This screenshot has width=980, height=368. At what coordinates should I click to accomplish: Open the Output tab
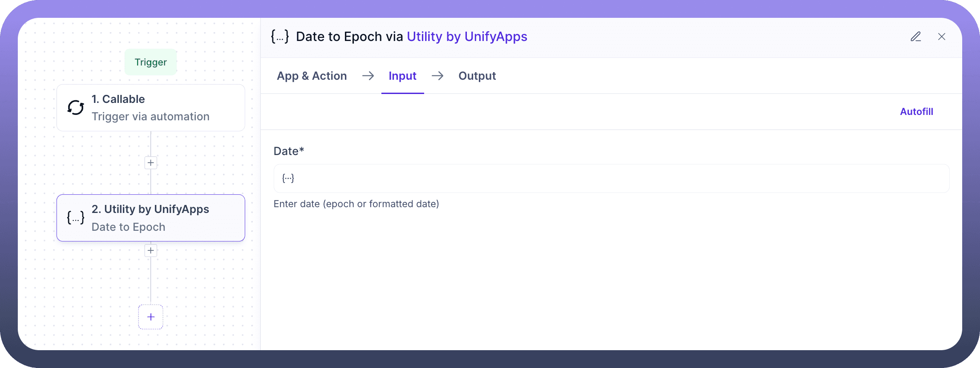(477, 76)
